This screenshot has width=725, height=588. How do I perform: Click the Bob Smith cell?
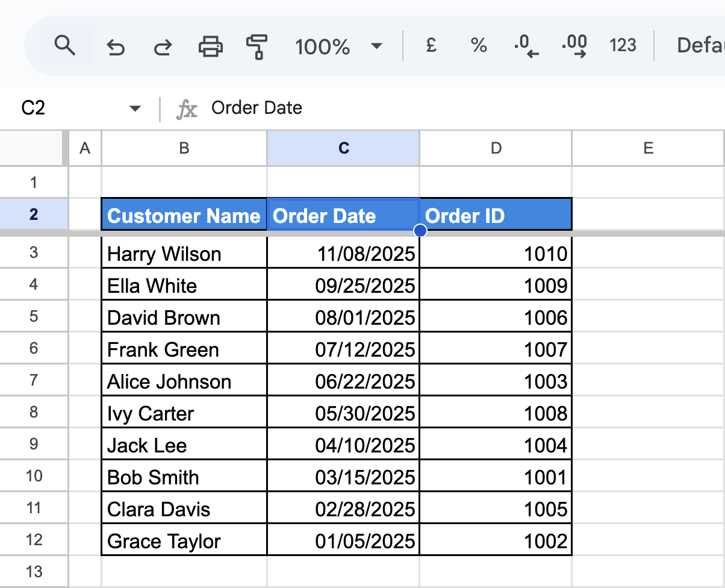tap(184, 477)
